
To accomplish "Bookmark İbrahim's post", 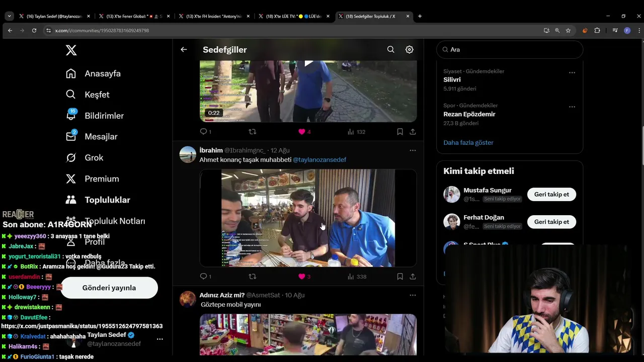I will click(x=400, y=277).
